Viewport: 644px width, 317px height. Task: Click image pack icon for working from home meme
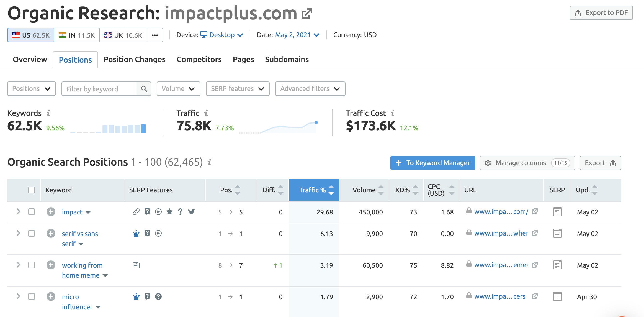click(x=136, y=265)
